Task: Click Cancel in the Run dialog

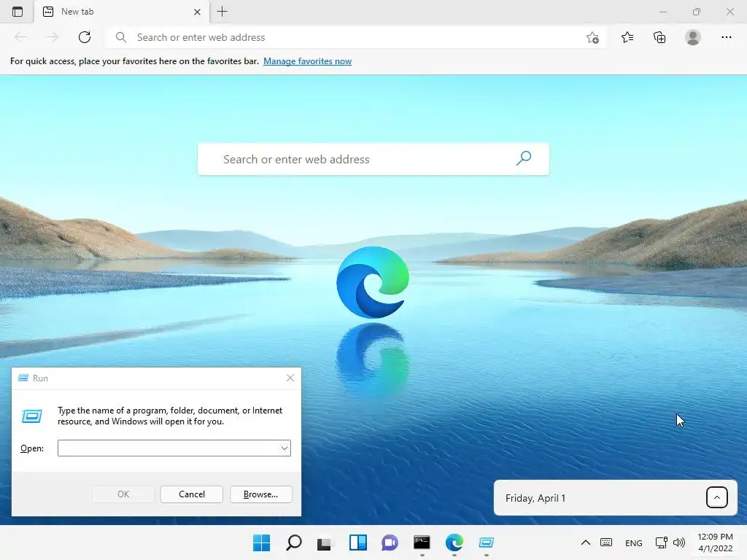Action: coord(192,494)
